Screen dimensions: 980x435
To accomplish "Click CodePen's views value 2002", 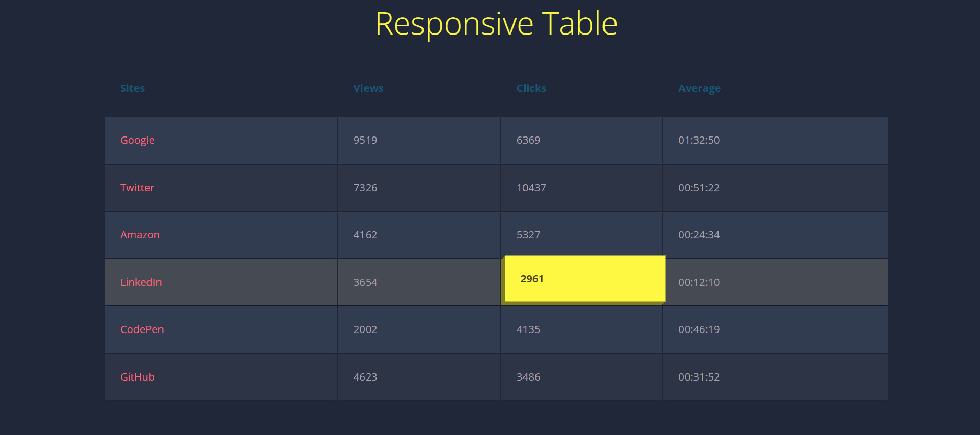I will tap(365, 329).
